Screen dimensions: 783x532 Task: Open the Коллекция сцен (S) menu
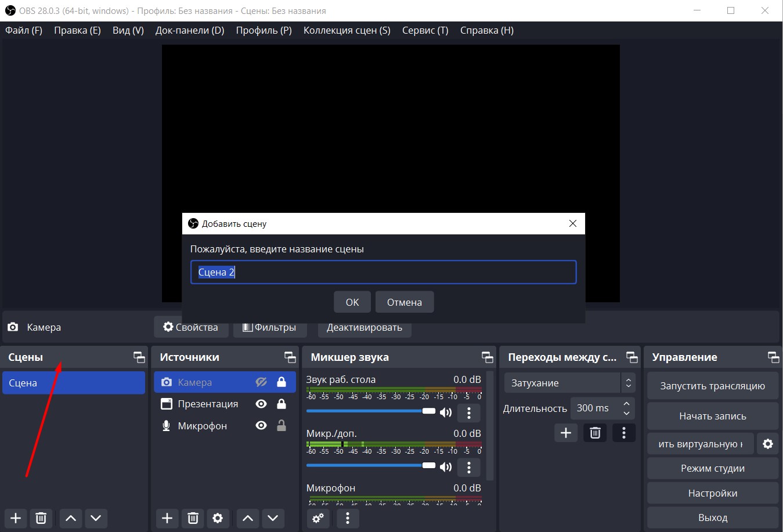pyautogui.click(x=347, y=30)
